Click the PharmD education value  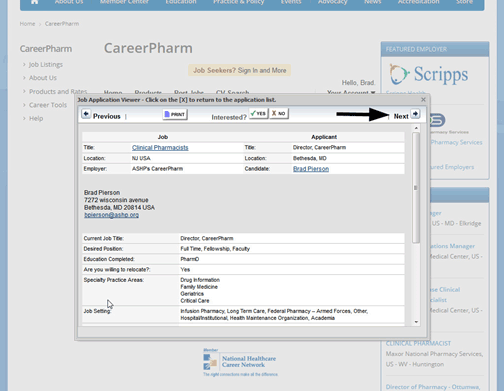[x=190, y=259]
